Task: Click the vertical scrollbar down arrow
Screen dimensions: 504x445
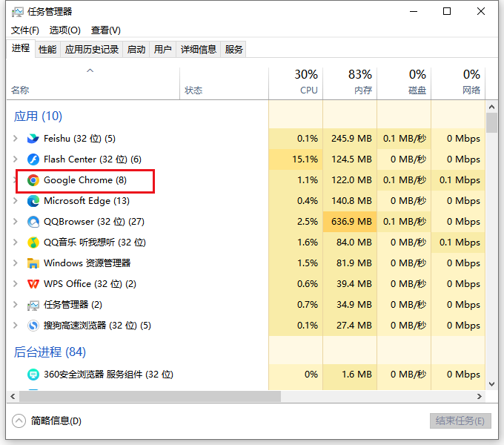Action: pos(491,384)
